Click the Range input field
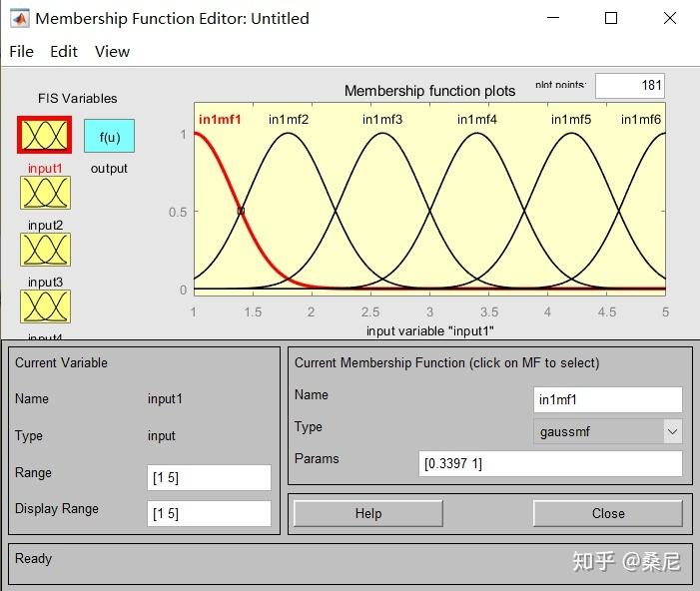The image size is (700, 591). tap(209, 477)
